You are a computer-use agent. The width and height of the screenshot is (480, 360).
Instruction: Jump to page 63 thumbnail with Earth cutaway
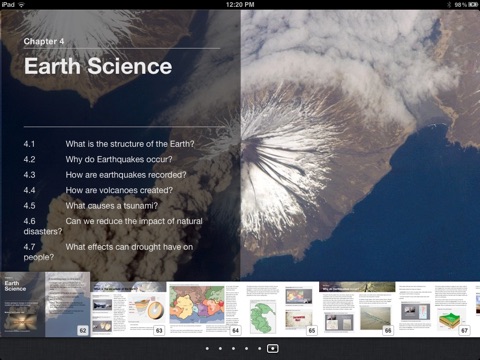pyautogui.click(x=128, y=309)
